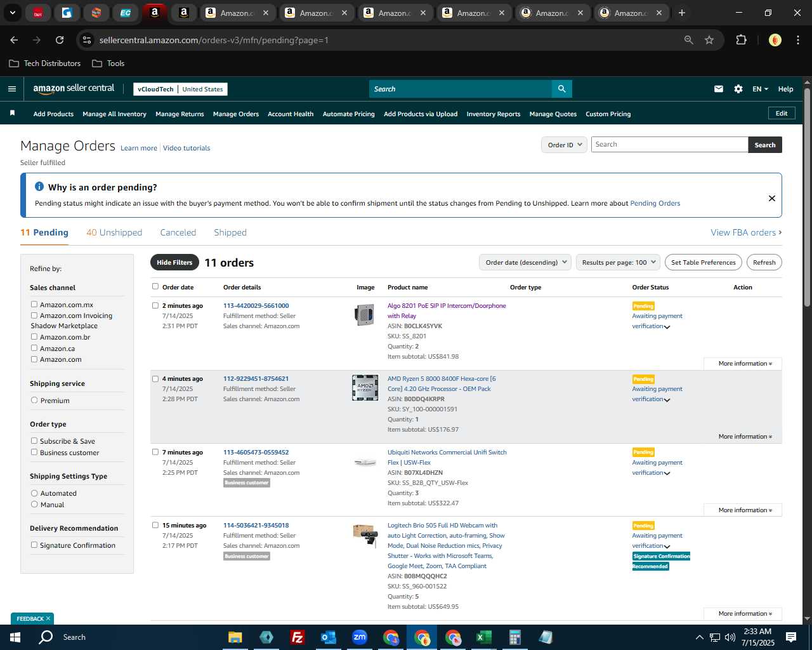Open FileZilla from the taskbar
Viewport: 812px width, 650px height.
coord(297,637)
